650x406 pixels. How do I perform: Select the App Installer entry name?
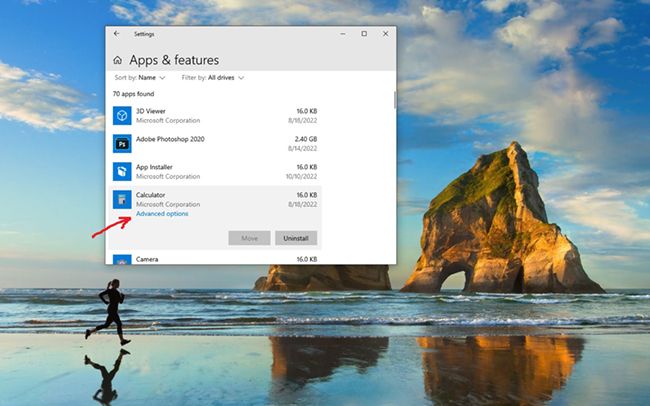(154, 167)
